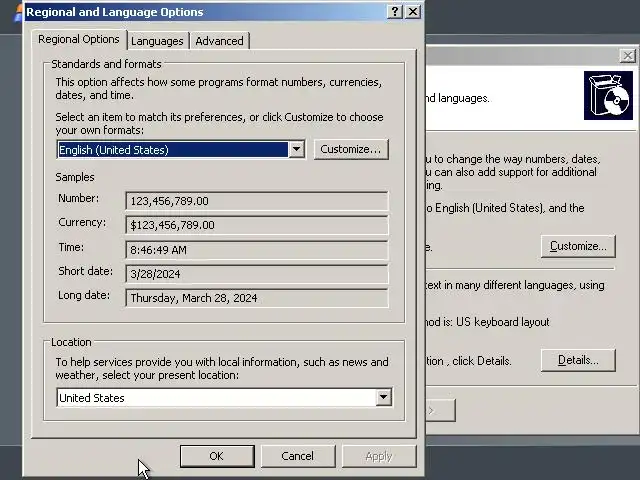This screenshot has width=640, height=480.
Task: Click the 'Standards and formats' group label
Action: (106, 64)
